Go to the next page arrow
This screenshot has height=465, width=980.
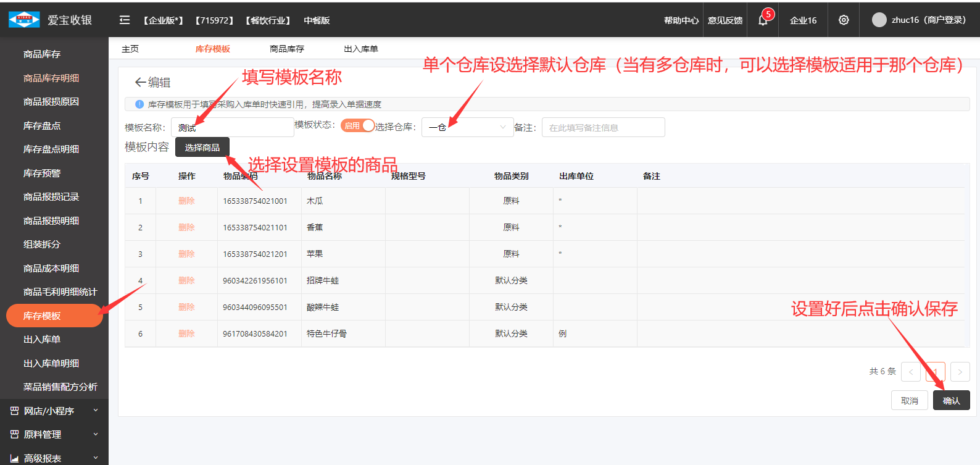tap(960, 372)
